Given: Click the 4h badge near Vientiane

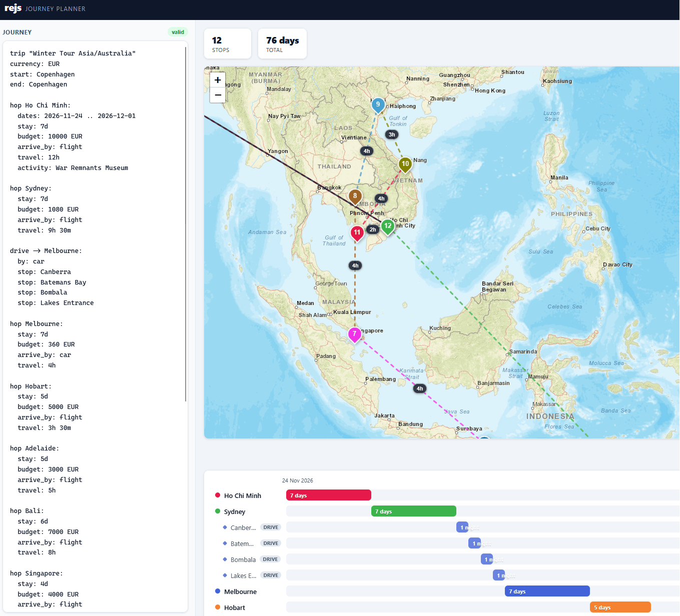Looking at the screenshot, I should click(367, 151).
